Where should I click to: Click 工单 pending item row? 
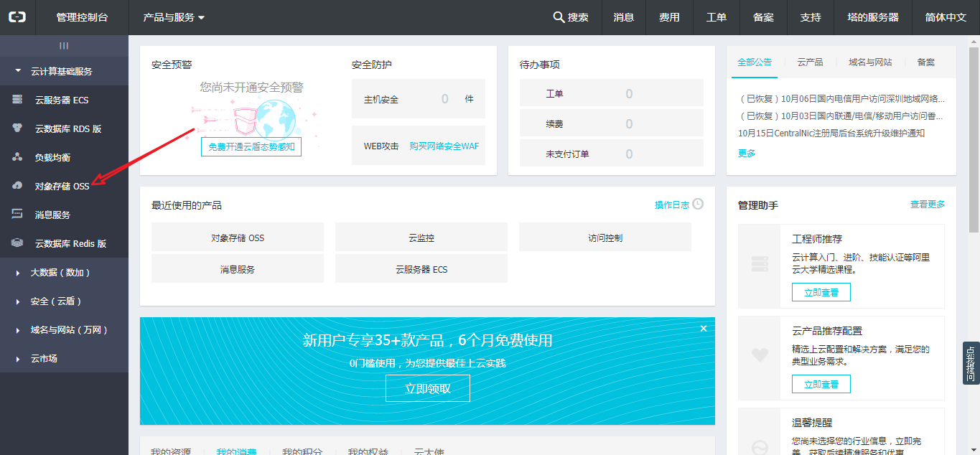click(x=612, y=93)
